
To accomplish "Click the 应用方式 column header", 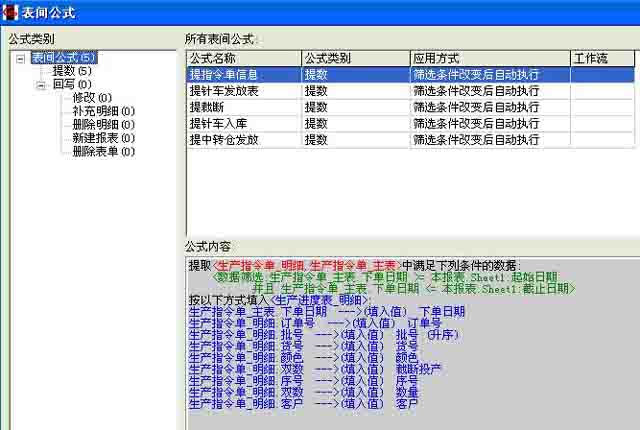I will click(x=488, y=58).
